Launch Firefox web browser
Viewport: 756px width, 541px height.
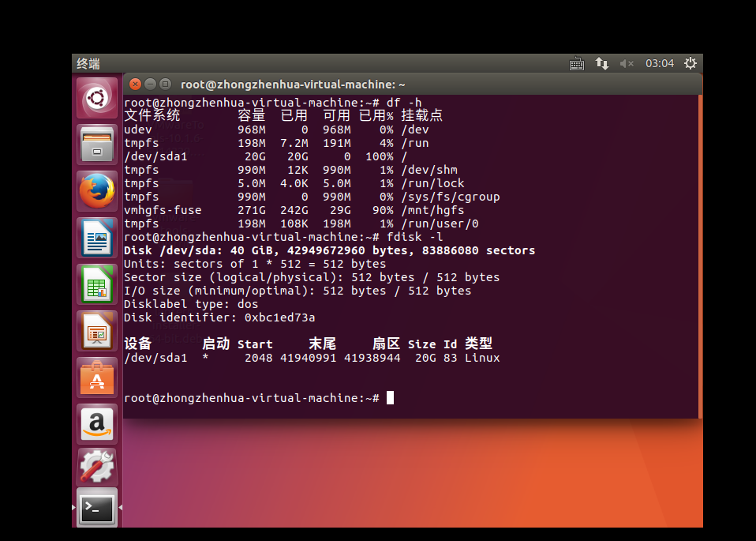(x=97, y=191)
